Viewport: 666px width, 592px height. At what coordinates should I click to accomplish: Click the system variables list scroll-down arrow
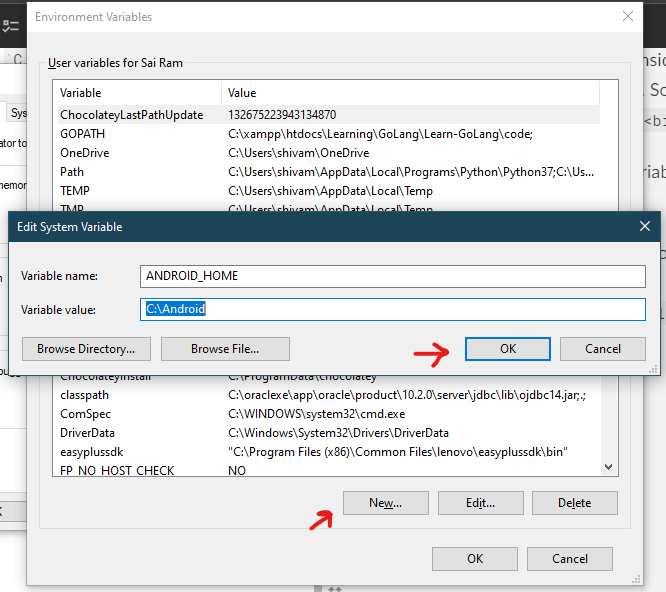(x=608, y=467)
